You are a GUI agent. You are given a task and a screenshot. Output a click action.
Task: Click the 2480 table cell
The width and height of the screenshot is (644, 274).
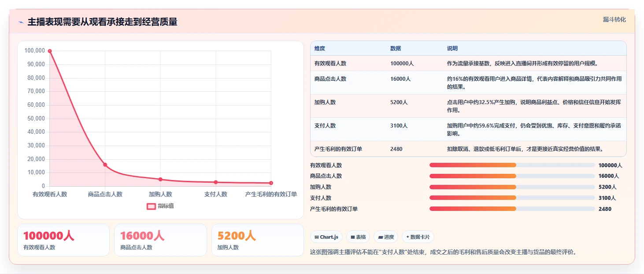coord(396,149)
